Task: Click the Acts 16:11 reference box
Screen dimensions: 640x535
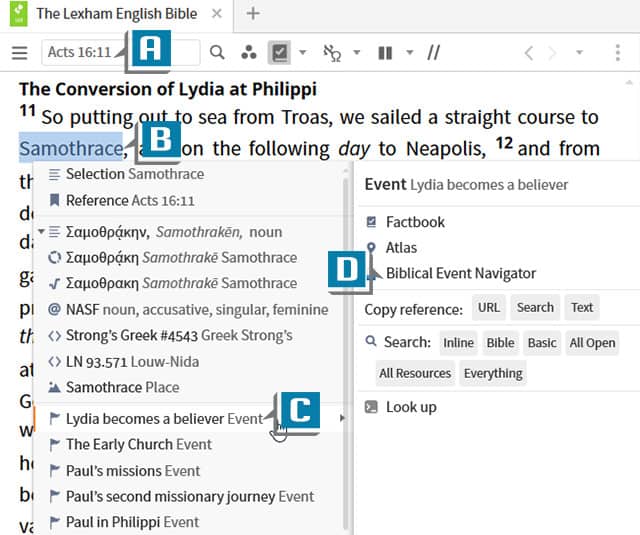Action: [80, 53]
